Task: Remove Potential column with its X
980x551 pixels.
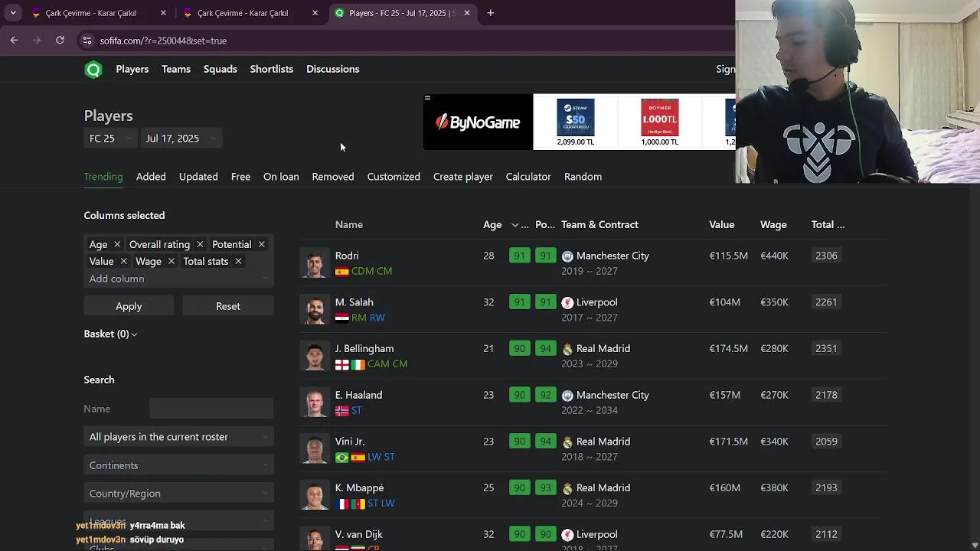Action: (261, 244)
